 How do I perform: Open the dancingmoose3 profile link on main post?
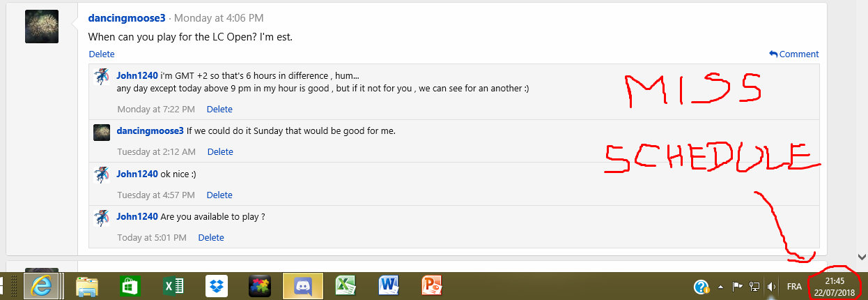point(127,18)
